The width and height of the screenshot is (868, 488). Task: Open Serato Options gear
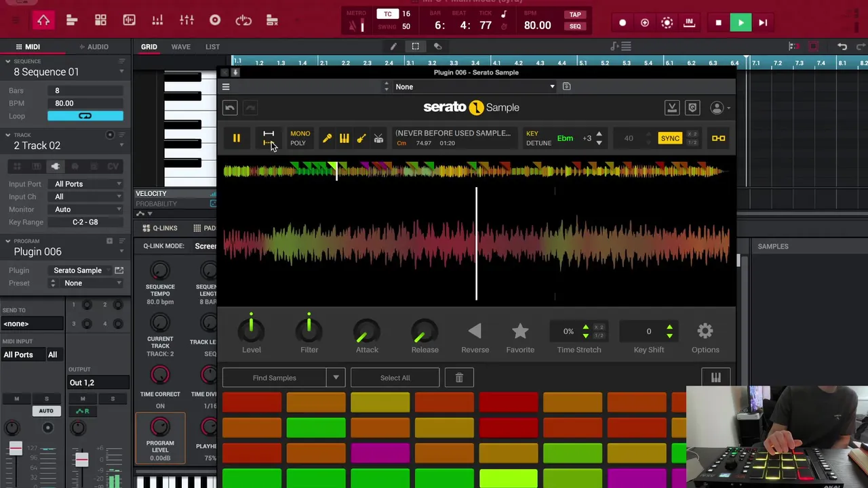[705, 331]
